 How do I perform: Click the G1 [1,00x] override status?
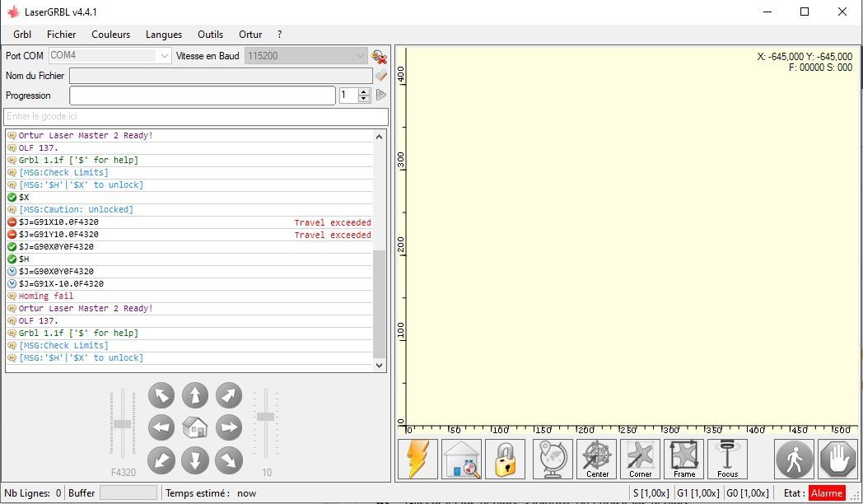[697, 493]
